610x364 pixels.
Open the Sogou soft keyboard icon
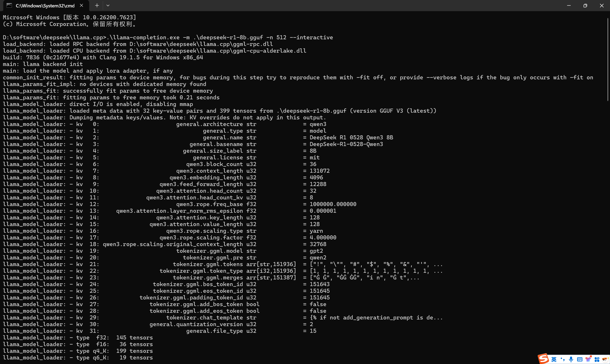pos(580,359)
